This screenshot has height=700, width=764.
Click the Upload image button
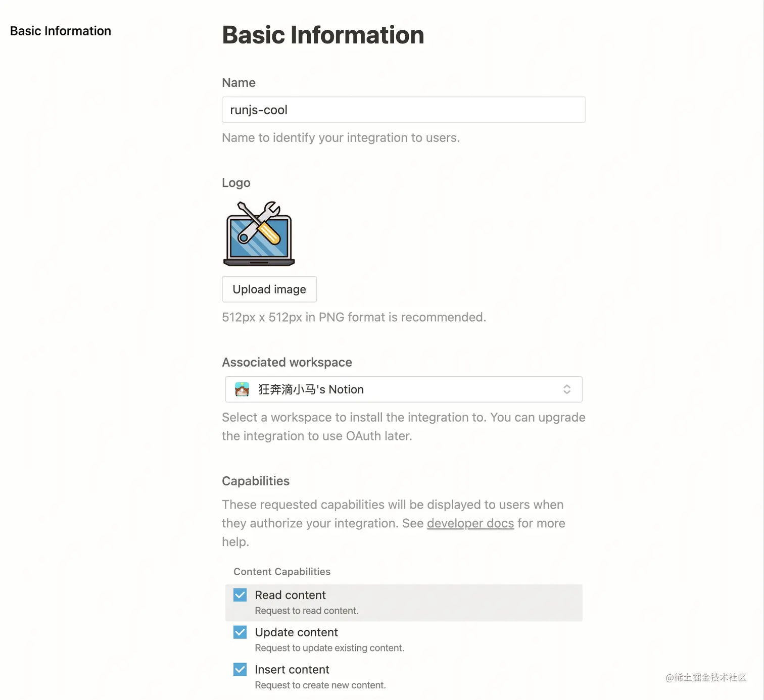pos(269,289)
